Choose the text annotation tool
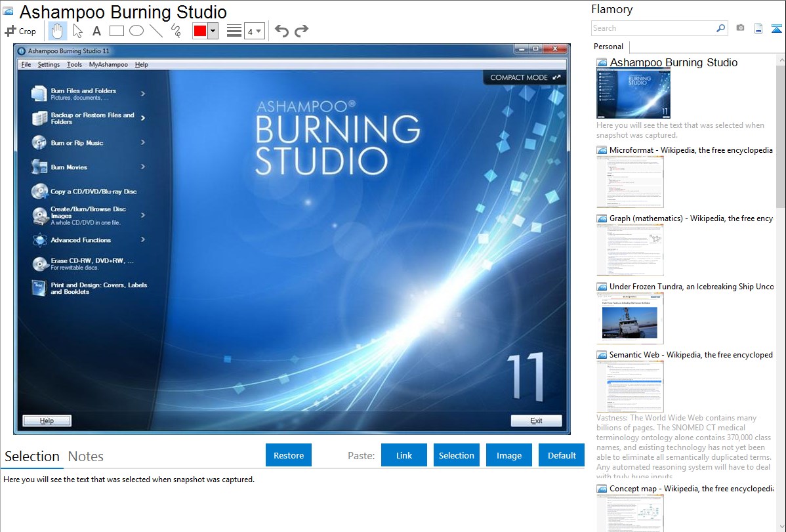The height and width of the screenshot is (532, 786). 96,31
